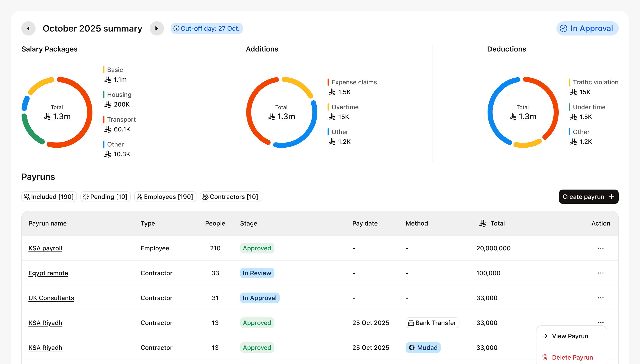Click the plus icon on Create payrun
This screenshot has width=640, height=364.
612,197
